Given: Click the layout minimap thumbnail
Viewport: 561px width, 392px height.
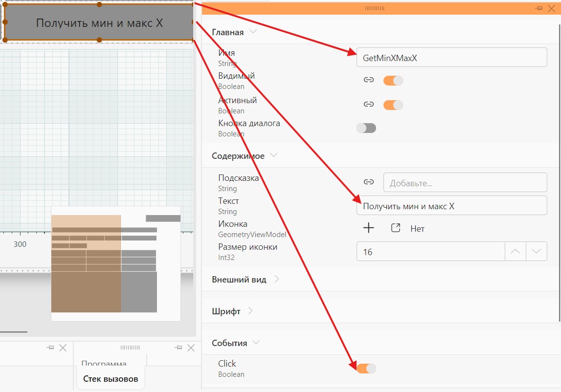Looking at the screenshot, I should pos(116,263).
